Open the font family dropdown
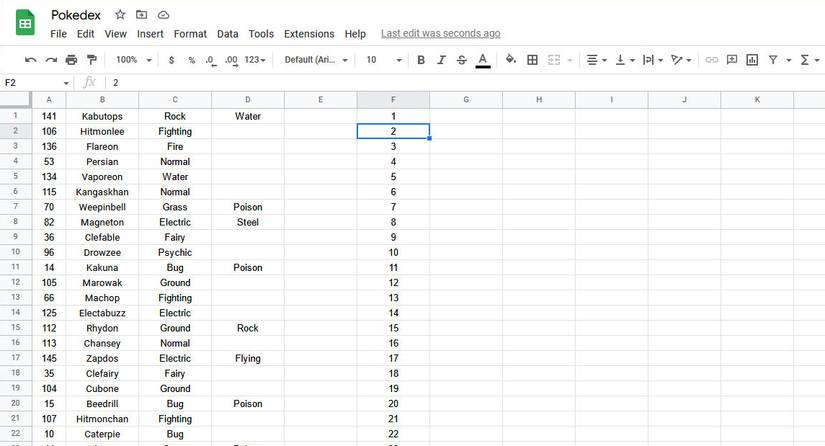Screen dimensions: 825x446 coord(316,60)
